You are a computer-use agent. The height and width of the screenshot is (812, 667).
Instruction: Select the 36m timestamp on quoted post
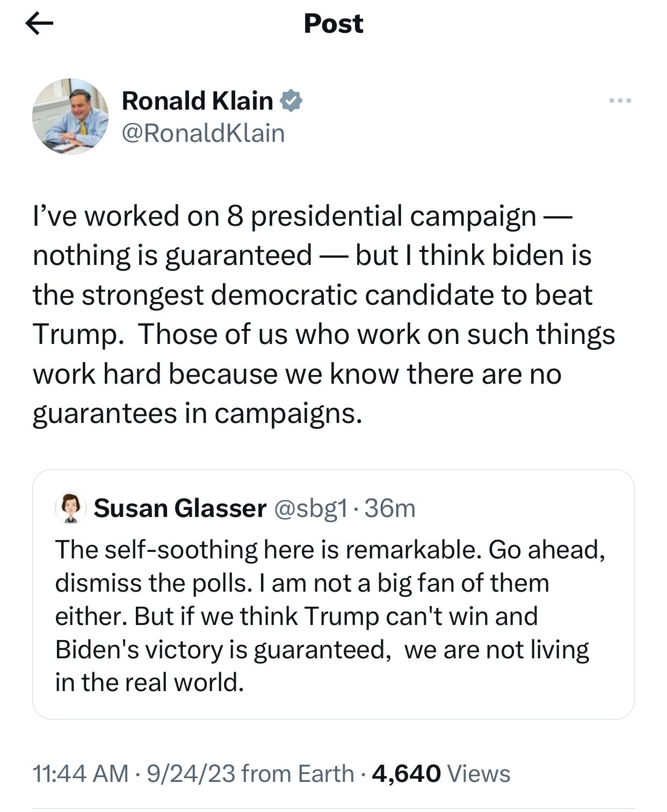390,508
